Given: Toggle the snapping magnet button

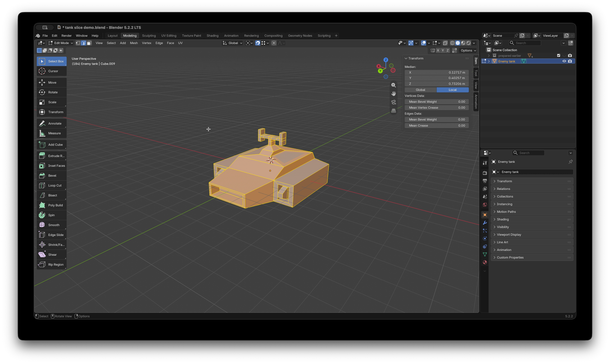Looking at the screenshot, I should coord(258,43).
